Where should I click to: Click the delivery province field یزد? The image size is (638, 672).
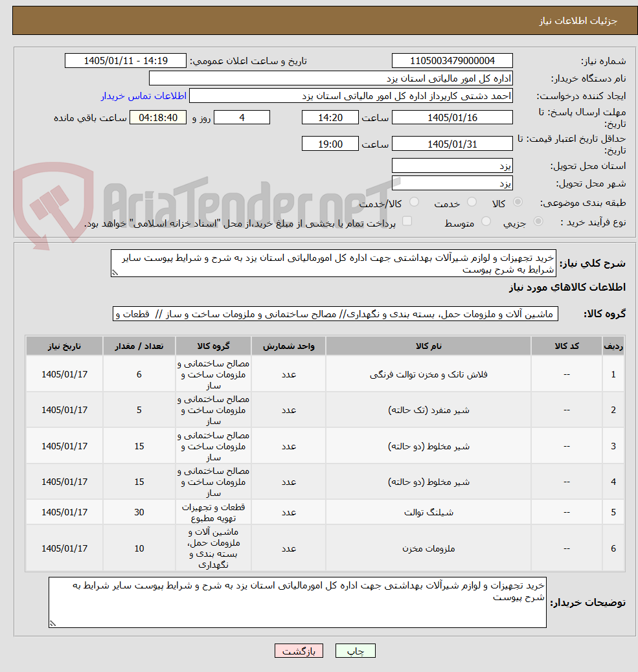452,166
